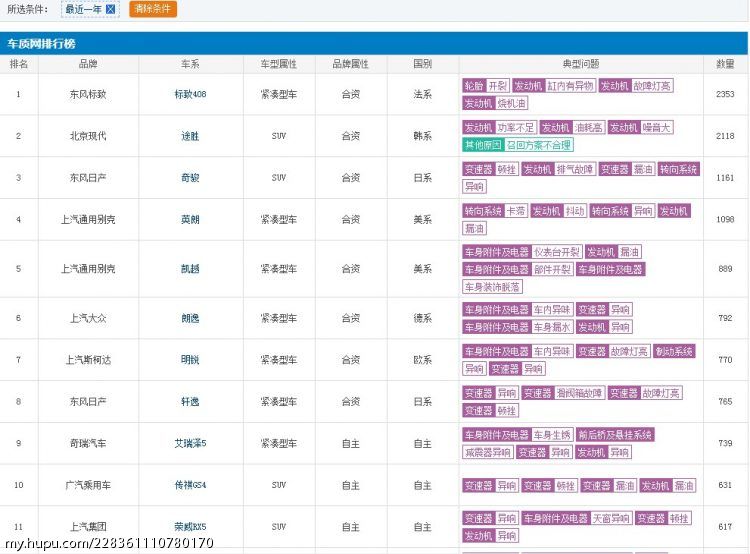Click the 车身附件及电器 天窗异响 tag
750x554 pixels.
[x=576, y=518]
